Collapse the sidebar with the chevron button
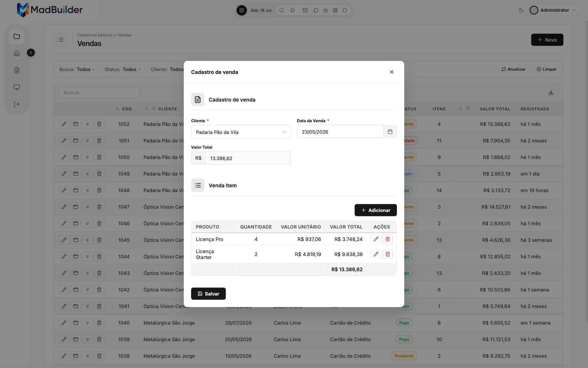This screenshot has height=368, width=588. click(31, 53)
